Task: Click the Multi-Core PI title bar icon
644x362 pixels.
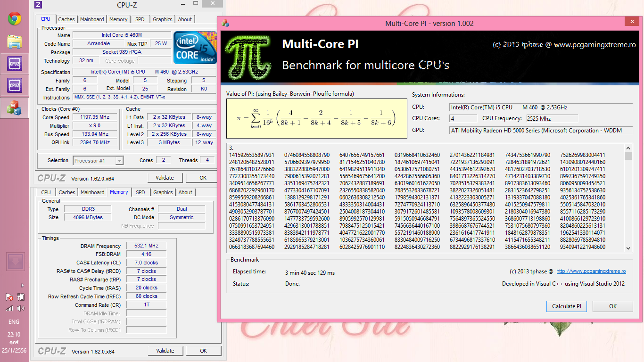Action: pos(225,23)
